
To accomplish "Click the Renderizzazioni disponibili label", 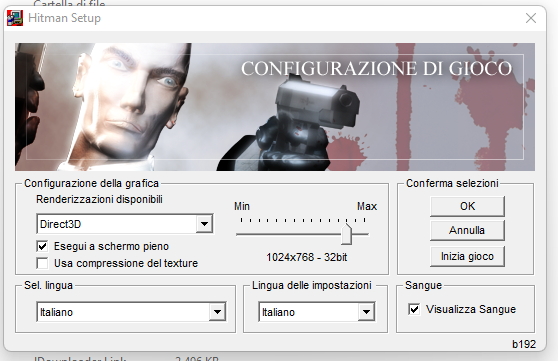I will click(x=99, y=199).
